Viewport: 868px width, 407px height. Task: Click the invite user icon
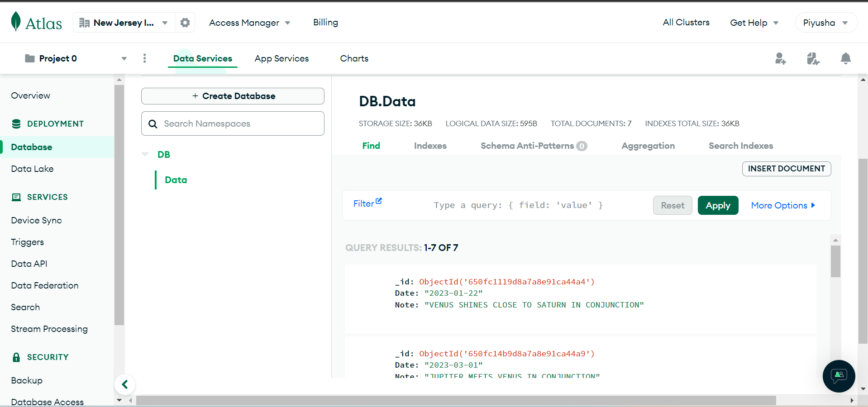pyautogui.click(x=780, y=58)
